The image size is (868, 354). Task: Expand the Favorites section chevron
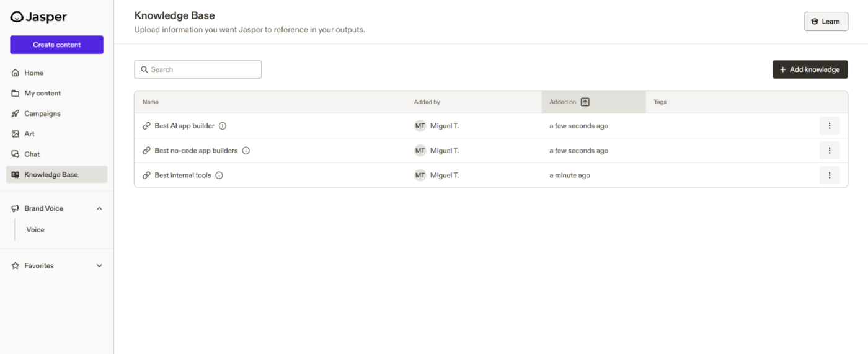click(x=99, y=266)
